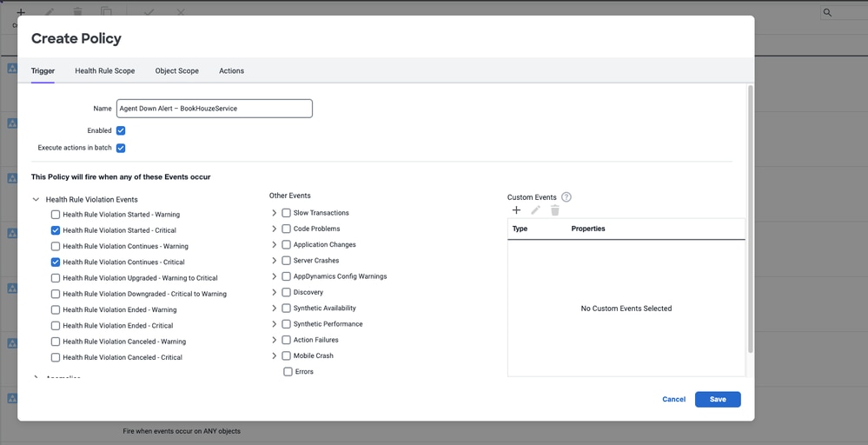Expand the Code Problems group

(274, 229)
